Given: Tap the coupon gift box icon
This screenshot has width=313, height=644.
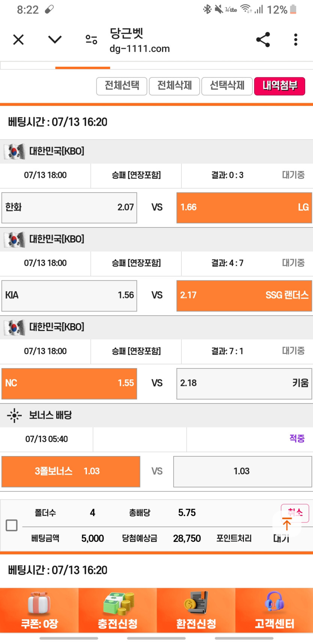Looking at the screenshot, I should coord(39,603).
